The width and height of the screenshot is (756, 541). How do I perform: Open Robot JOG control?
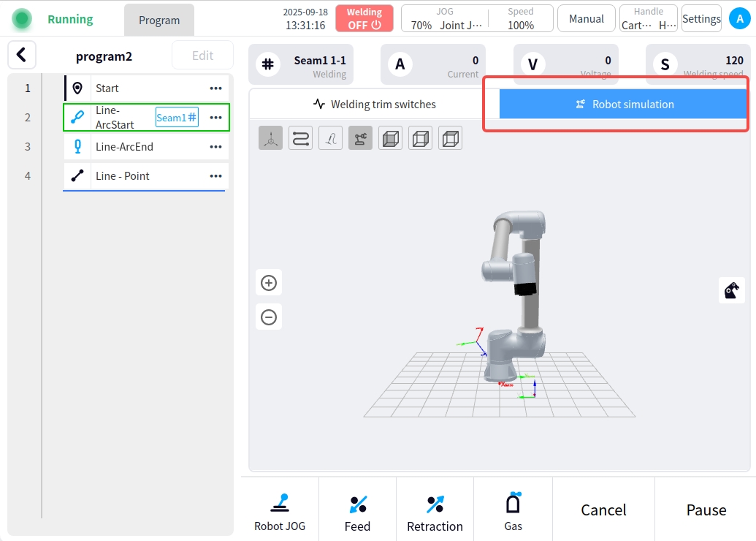pos(280,511)
